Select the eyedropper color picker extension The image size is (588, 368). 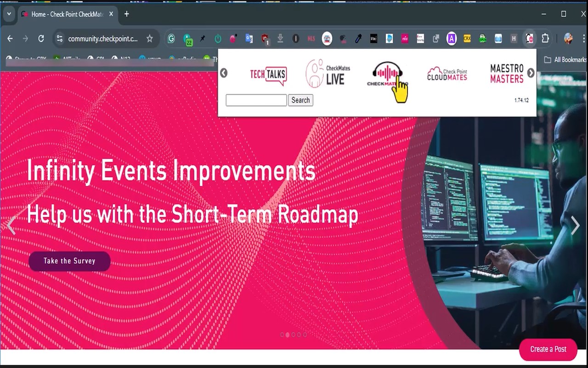[358, 39]
